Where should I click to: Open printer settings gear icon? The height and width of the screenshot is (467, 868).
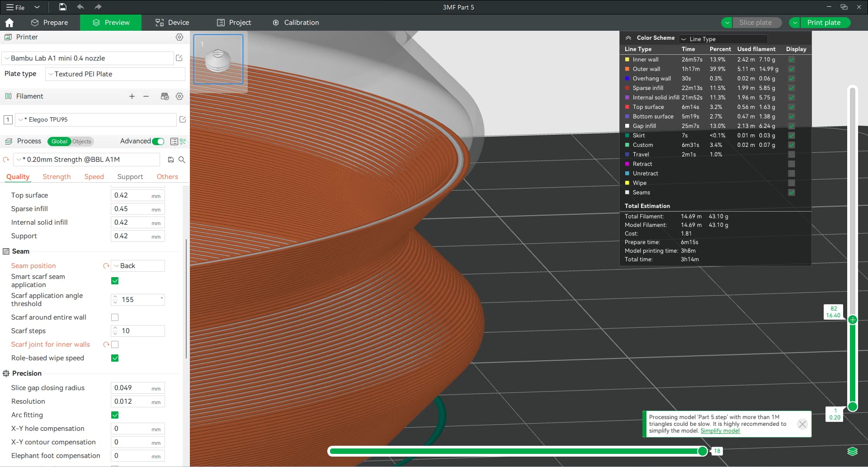point(179,37)
